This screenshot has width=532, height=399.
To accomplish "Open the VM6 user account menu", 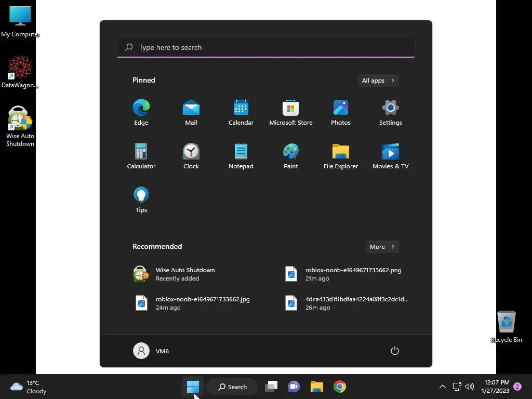I will [151, 351].
